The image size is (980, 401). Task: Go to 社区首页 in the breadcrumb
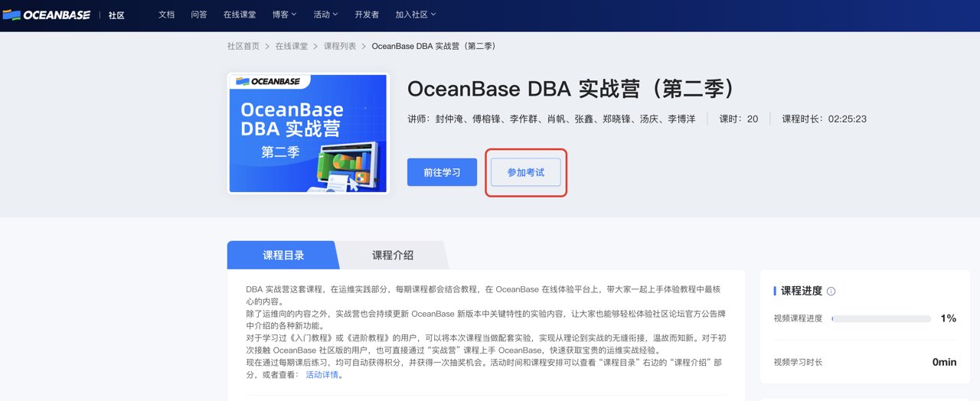[243, 46]
